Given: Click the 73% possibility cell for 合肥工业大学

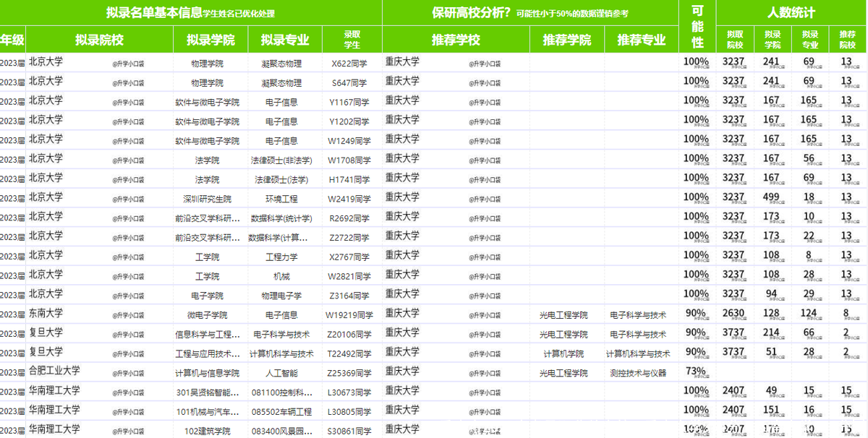Looking at the screenshot, I should click(x=695, y=373).
